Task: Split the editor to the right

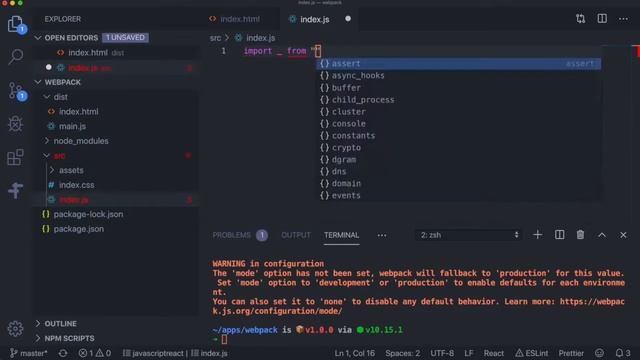Action: pyautogui.click(x=602, y=19)
